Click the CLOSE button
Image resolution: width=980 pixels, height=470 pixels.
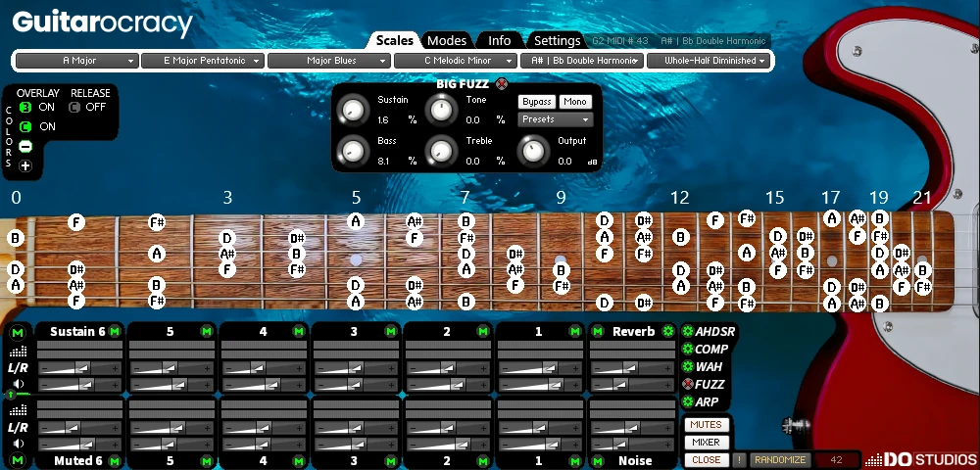coord(707,459)
